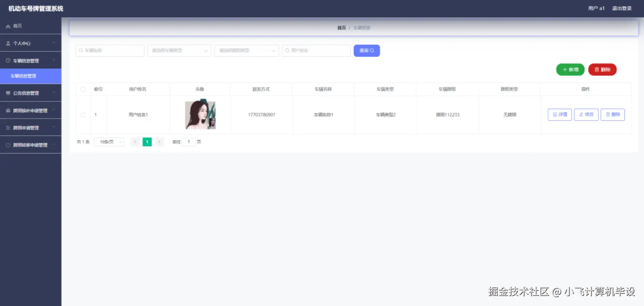The image size is (644, 306).
Task: Click 修改 for row 用户姓名1
Action: [x=586, y=114]
